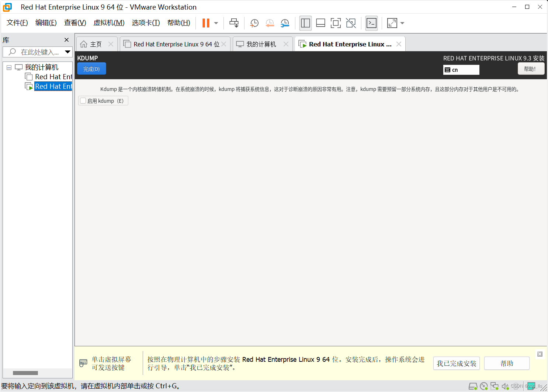Open the 编辑(E) menu
Viewport: 548px width, 392px height.
tap(46, 23)
